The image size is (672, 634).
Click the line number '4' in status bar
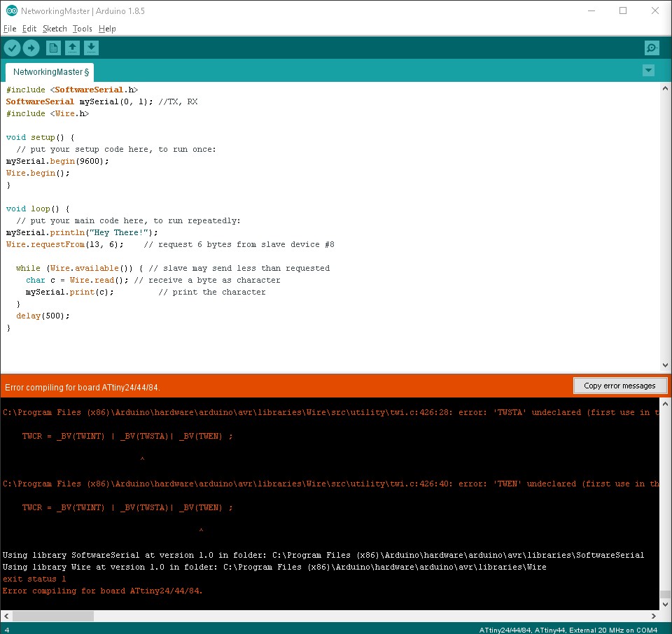click(x=7, y=630)
